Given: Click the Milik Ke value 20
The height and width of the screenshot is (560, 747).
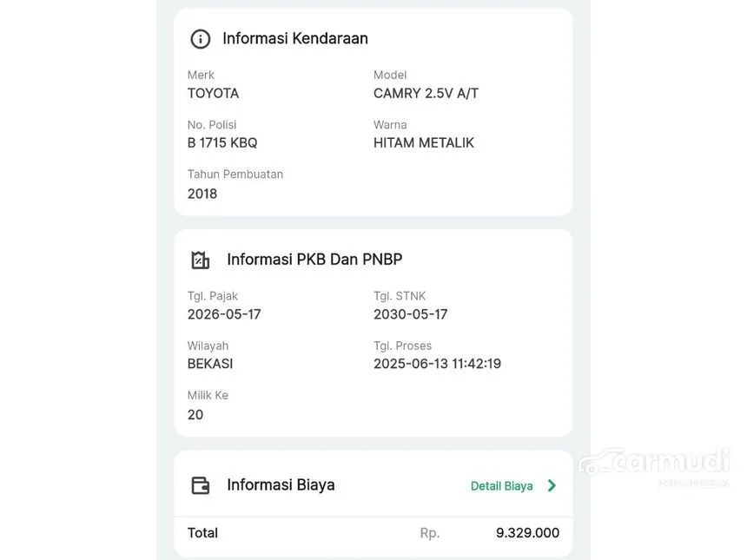Looking at the screenshot, I should click(x=195, y=415).
